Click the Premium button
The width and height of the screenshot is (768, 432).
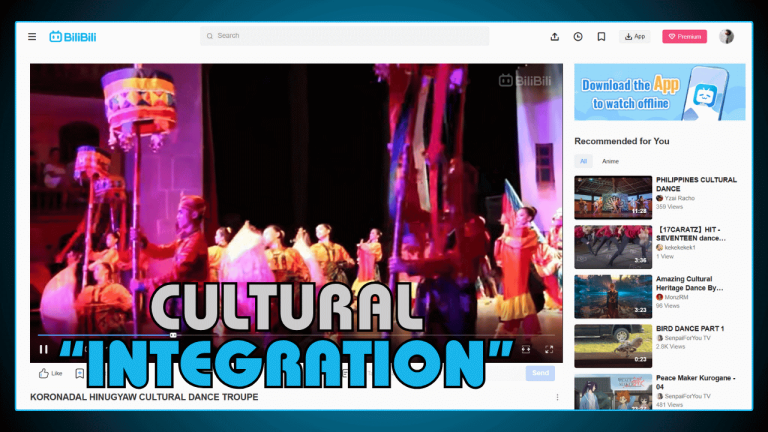(x=684, y=37)
